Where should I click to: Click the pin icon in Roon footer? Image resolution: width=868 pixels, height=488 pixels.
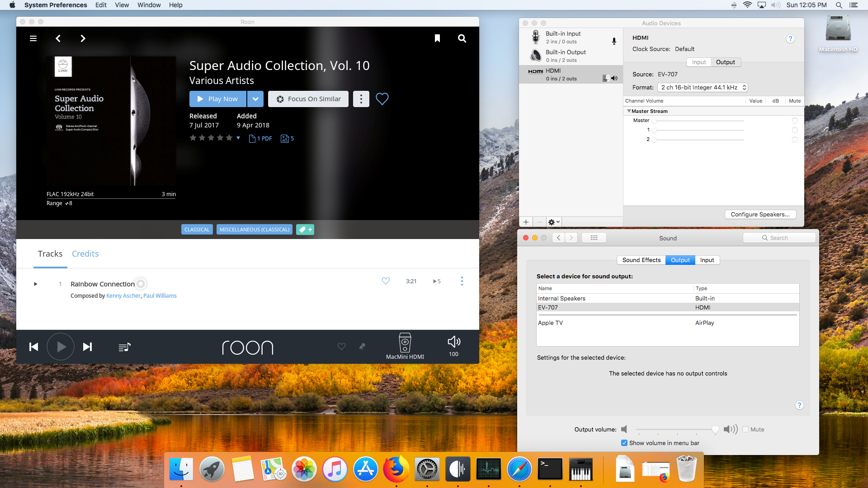click(362, 346)
